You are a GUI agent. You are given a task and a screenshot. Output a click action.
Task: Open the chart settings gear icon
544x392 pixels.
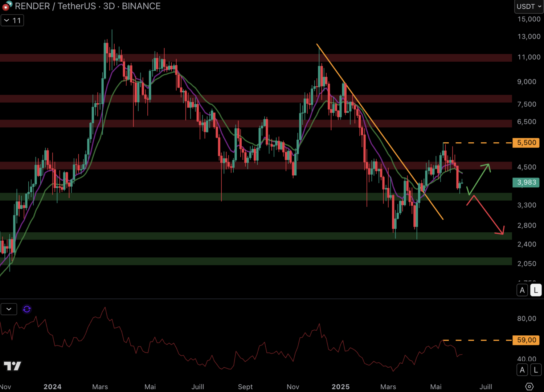529,387
